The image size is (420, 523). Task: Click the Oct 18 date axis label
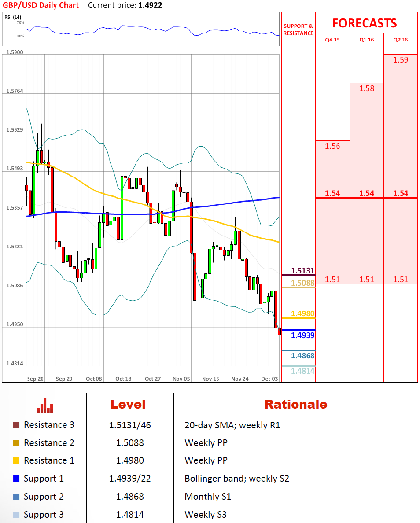(x=123, y=379)
